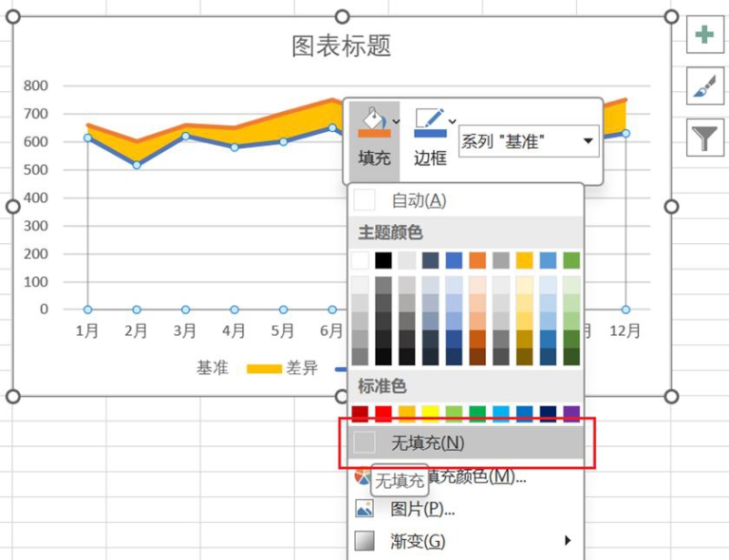This screenshot has width=729, height=560.
Task: Open the Chart Filters funnel button
Action: (704, 138)
